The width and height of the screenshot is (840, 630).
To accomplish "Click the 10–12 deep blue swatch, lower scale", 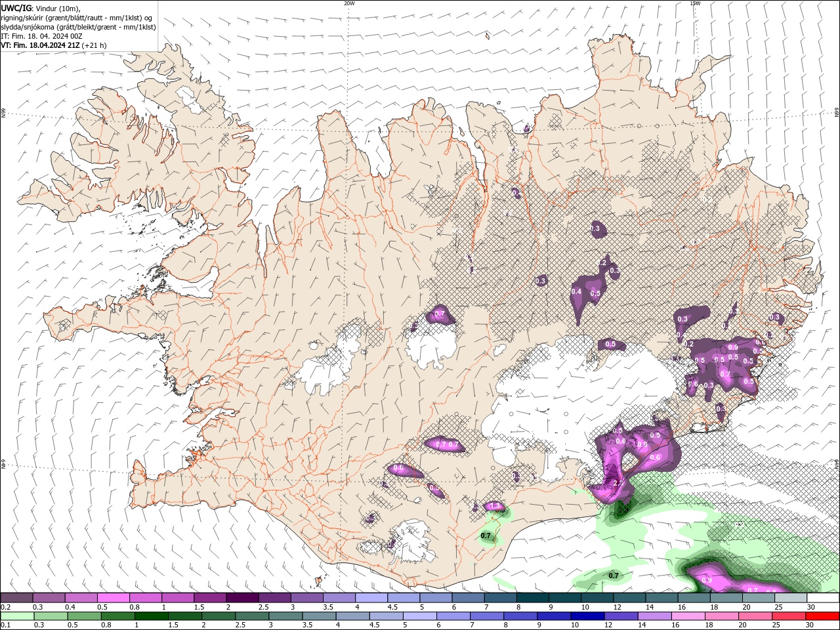I will [x=587, y=616].
